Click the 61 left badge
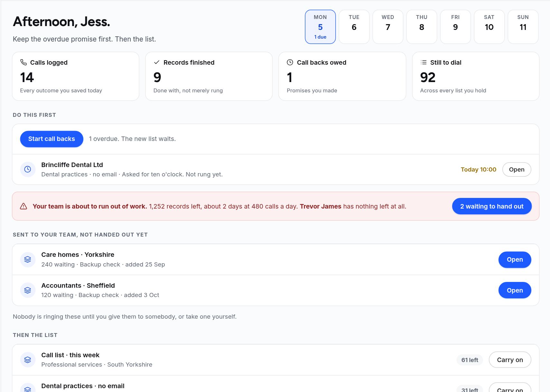The height and width of the screenshot is (392, 550). (470, 360)
